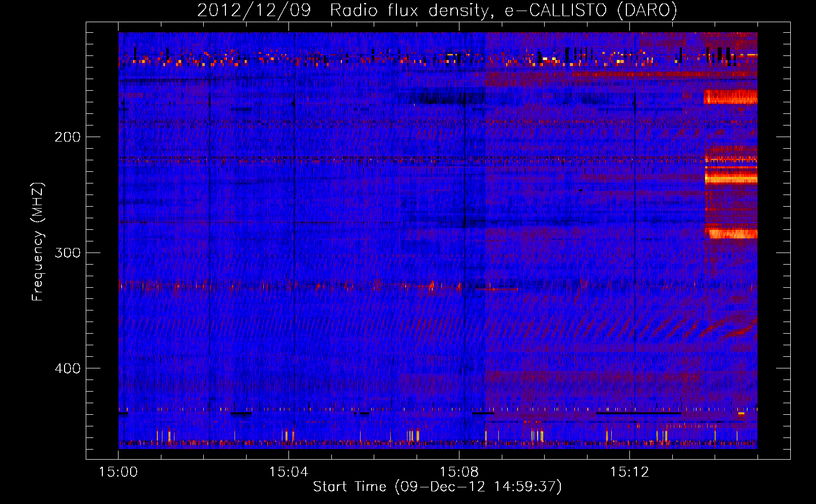Click the plot title 'Radio flux density, e-CALLISTO (DARO)'
This screenshot has width=816, height=504.
click(x=503, y=11)
